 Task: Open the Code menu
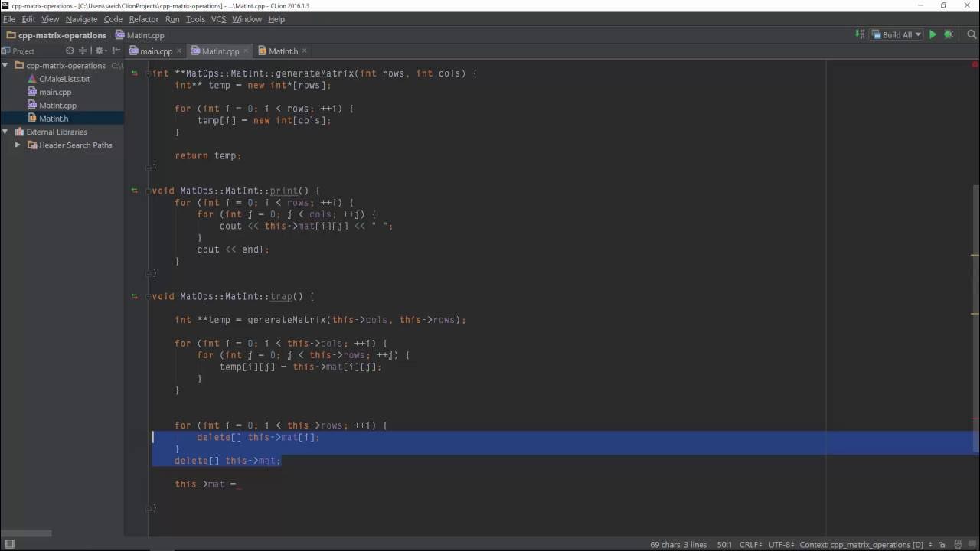(x=113, y=19)
